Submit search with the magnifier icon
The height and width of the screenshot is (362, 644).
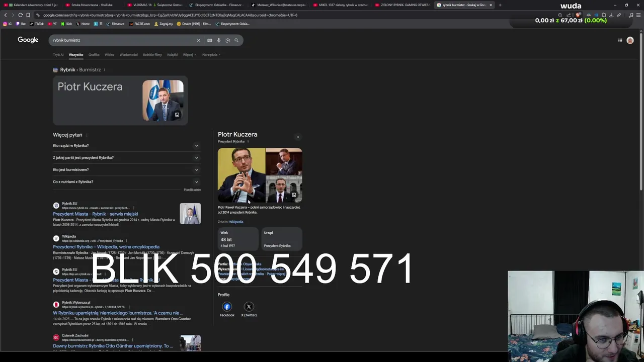click(236, 40)
